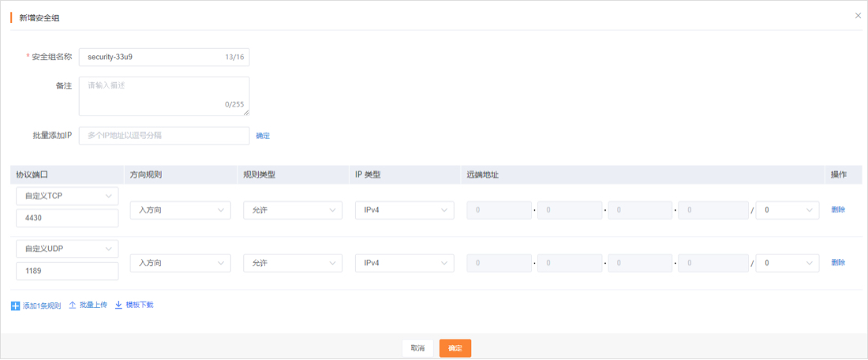Open the first rule's subnet mask dropdown

[787, 210]
